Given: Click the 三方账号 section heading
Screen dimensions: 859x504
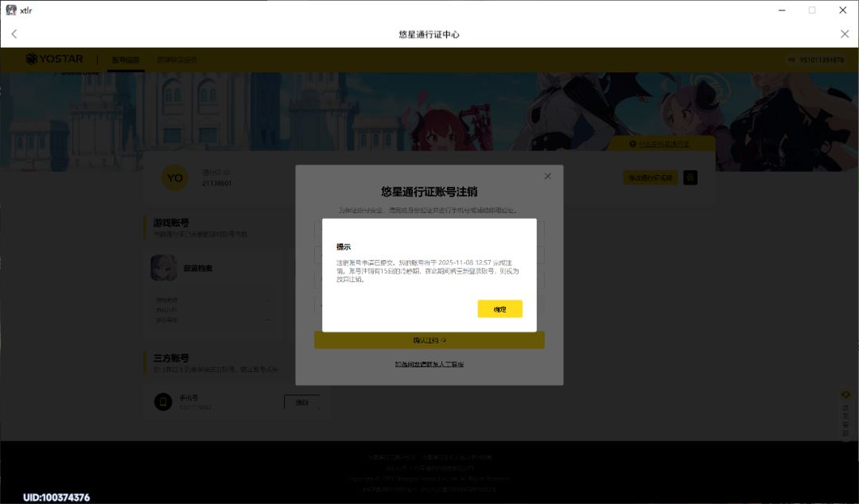Looking at the screenshot, I should [x=171, y=358].
